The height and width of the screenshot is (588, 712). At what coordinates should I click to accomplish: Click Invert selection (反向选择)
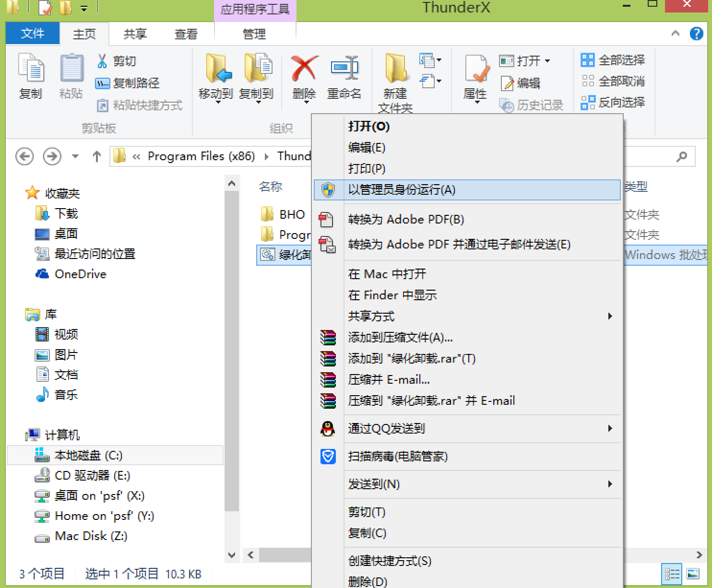(613, 102)
